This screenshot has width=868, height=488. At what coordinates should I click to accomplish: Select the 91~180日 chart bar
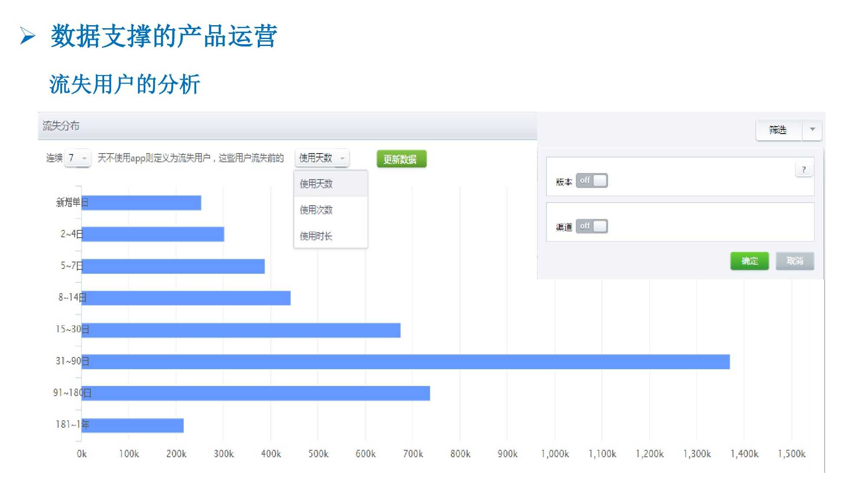point(256,393)
